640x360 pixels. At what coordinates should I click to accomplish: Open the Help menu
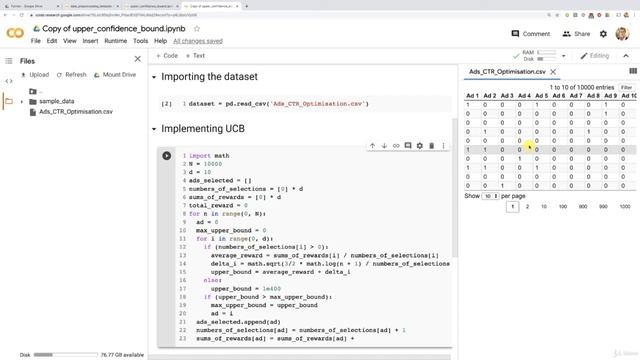coord(160,41)
